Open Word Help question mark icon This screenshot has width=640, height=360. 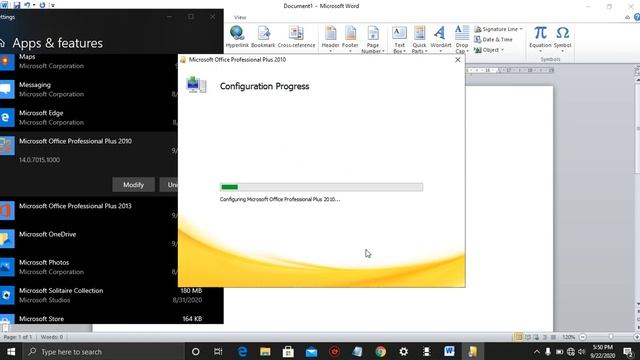tap(637, 17)
